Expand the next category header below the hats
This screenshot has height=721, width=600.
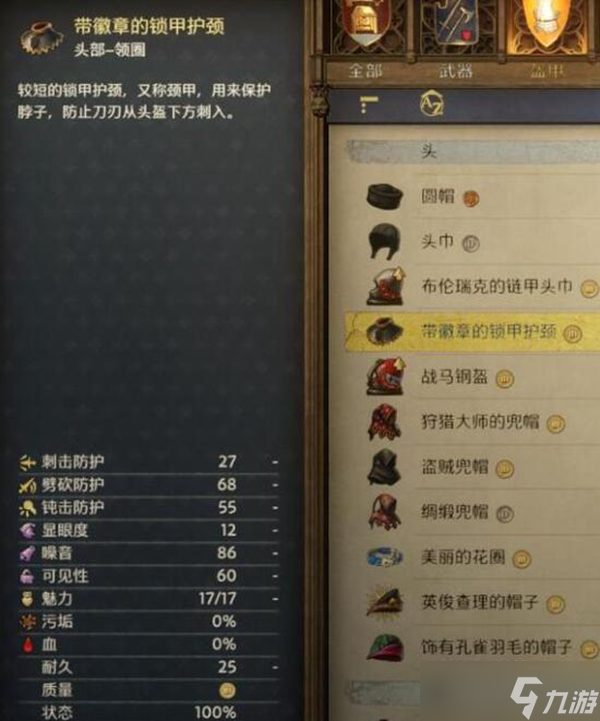473,692
